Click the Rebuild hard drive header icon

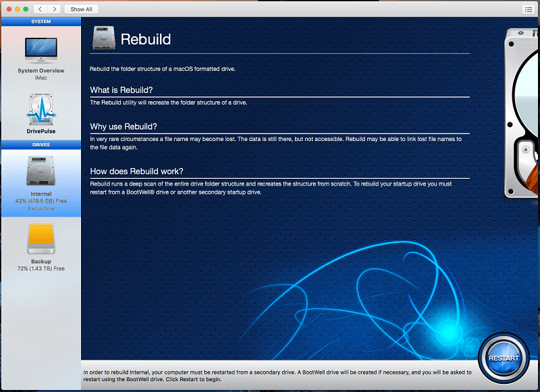[x=104, y=38]
